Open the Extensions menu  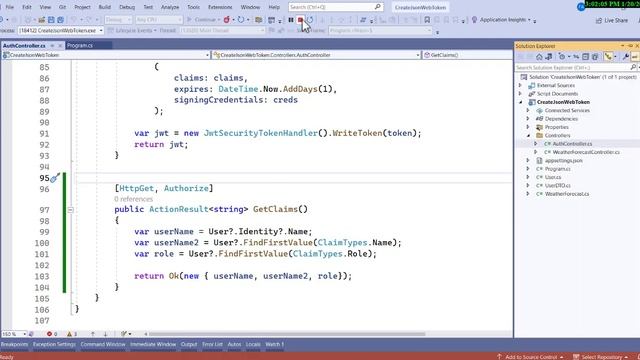(220, 7)
